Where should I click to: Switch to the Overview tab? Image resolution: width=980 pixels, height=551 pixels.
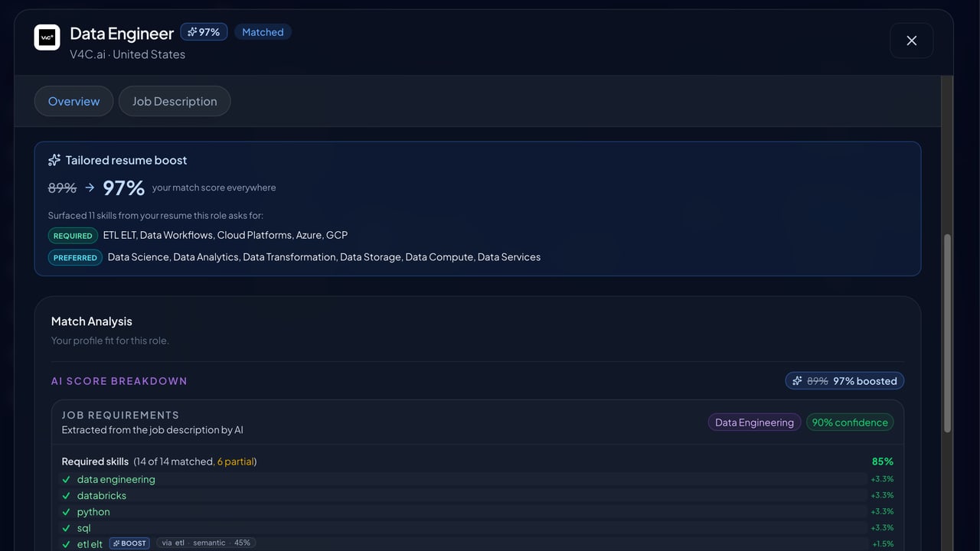pos(73,101)
